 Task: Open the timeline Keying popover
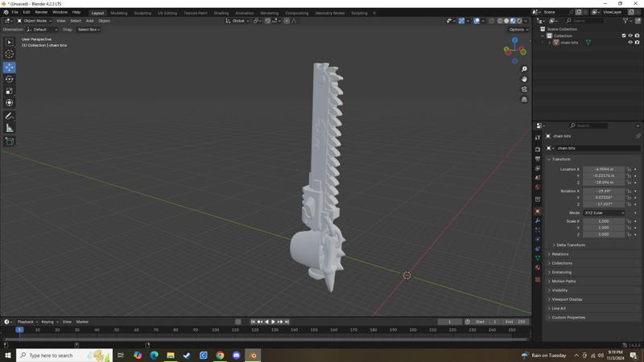coord(50,322)
